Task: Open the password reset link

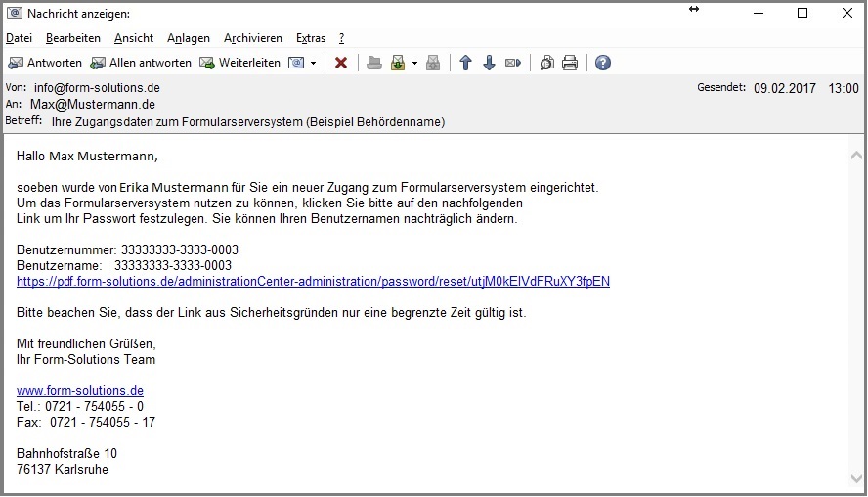Action: pyautogui.click(x=314, y=282)
